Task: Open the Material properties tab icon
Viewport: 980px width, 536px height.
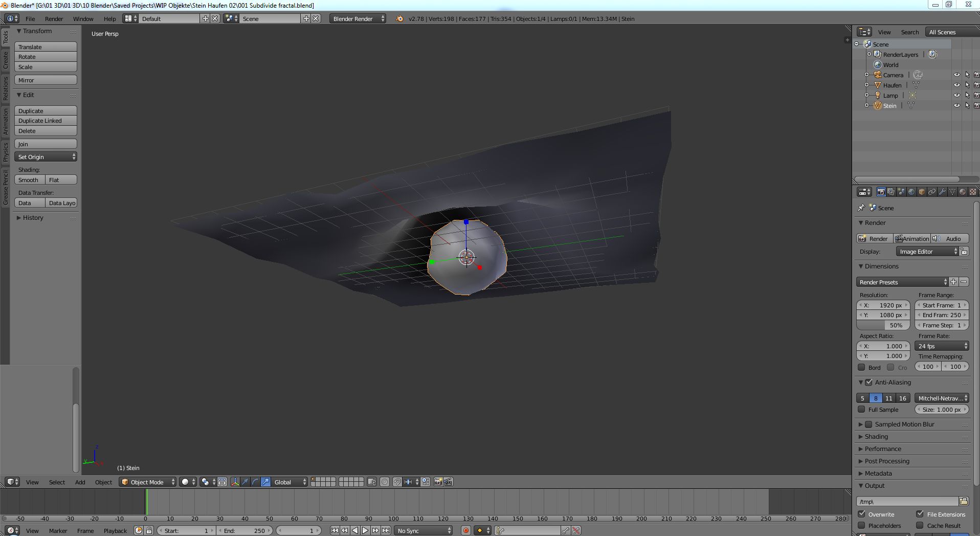Action: [963, 192]
